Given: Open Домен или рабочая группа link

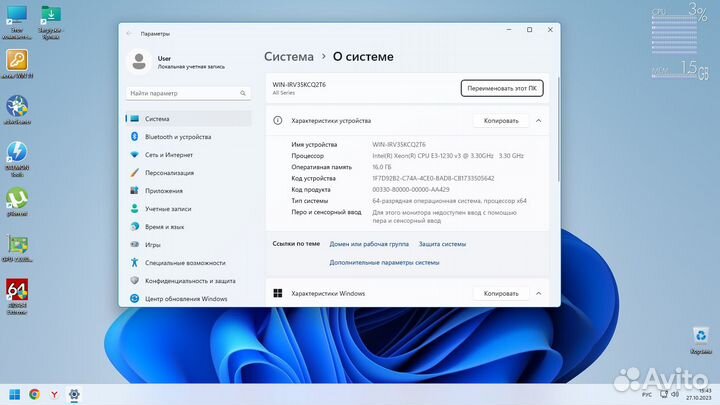Looking at the screenshot, I should [x=369, y=244].
